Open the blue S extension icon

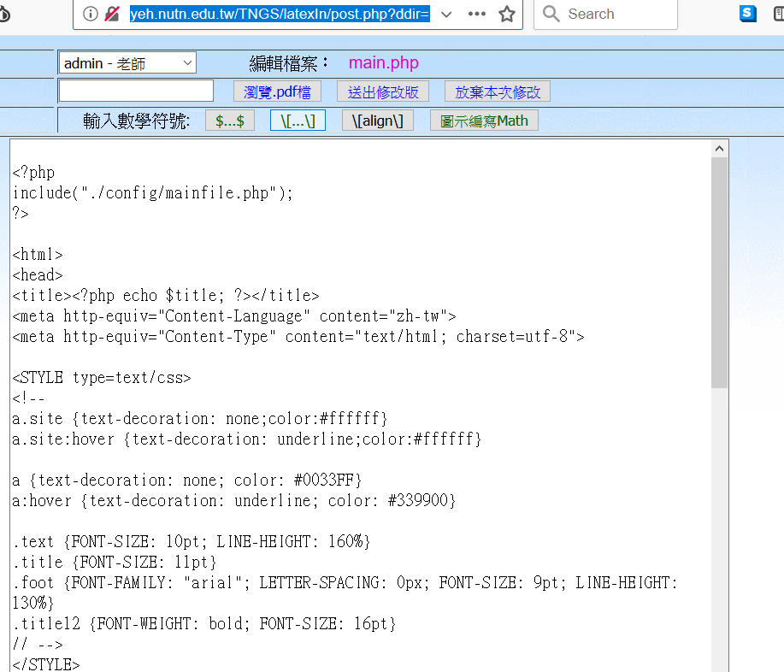coord(747,13)
